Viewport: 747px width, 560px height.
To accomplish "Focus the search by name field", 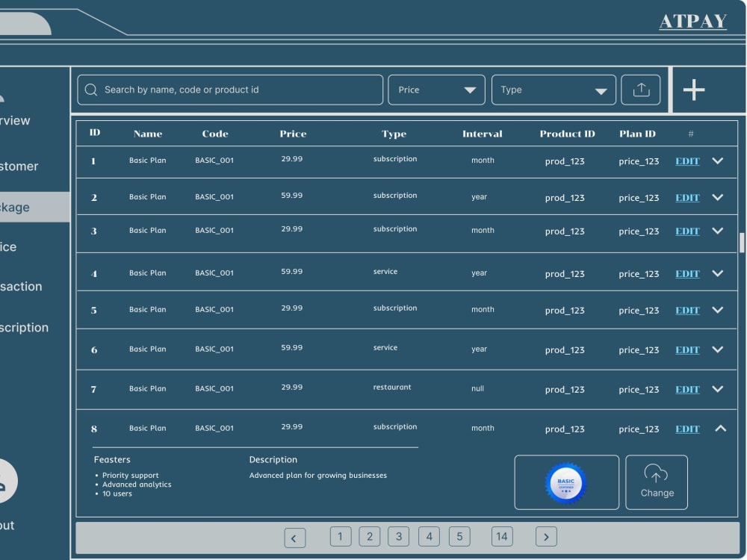I will click(x=230, y=90).
